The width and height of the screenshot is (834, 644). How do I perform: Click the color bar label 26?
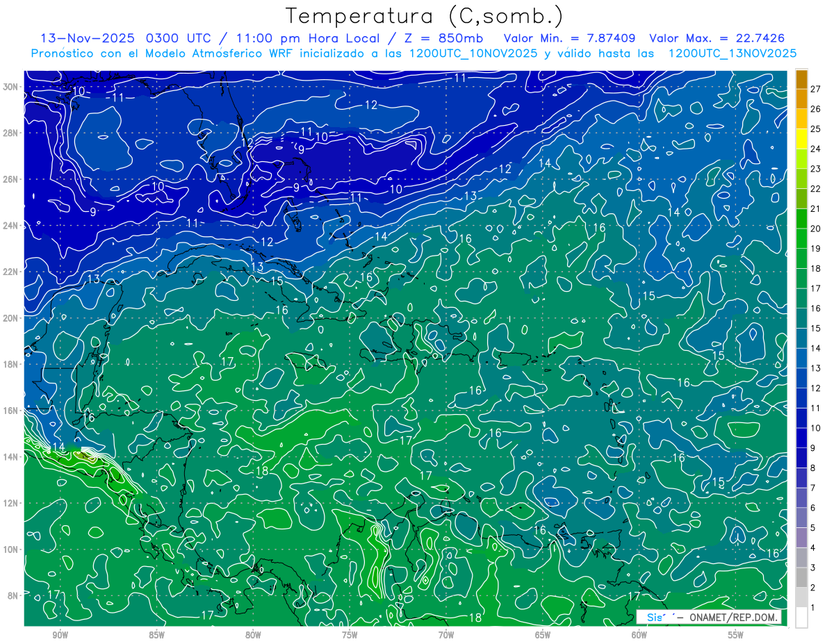[x=816, y=108]
